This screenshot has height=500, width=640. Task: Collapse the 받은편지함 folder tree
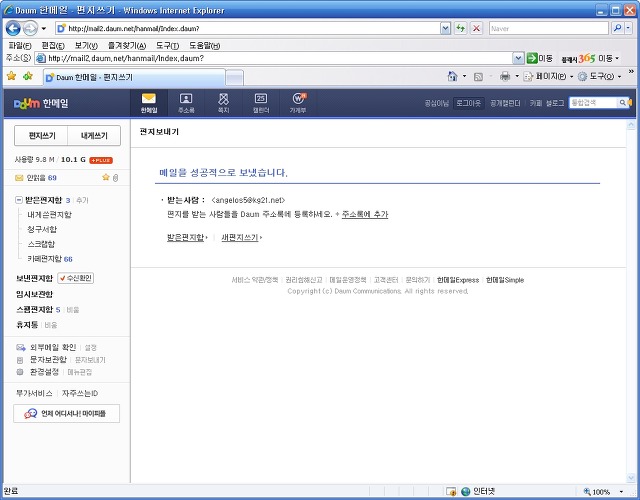click(x=18, y=200)
